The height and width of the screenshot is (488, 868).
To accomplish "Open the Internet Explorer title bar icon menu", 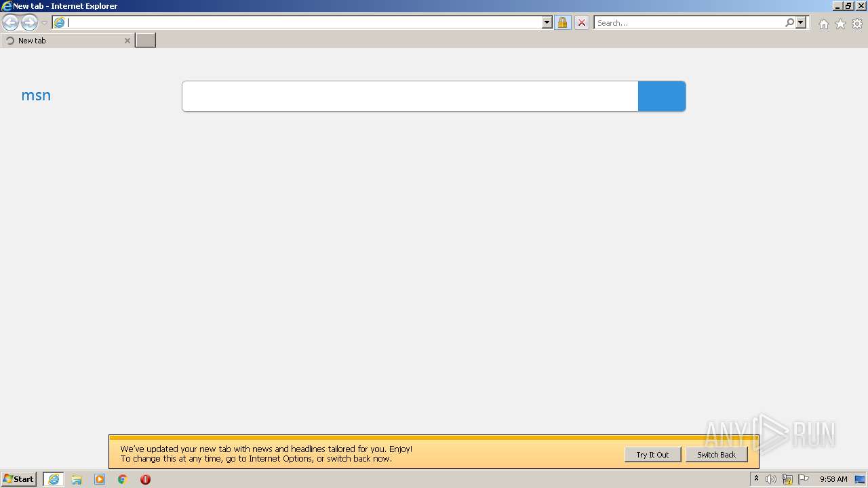I will click(7, 6).
